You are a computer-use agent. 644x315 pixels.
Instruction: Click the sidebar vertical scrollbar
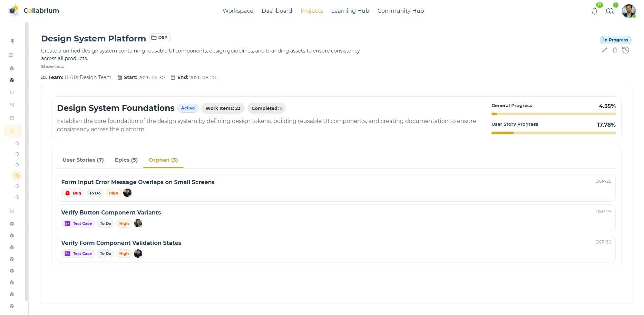click(x=27, y=161)
